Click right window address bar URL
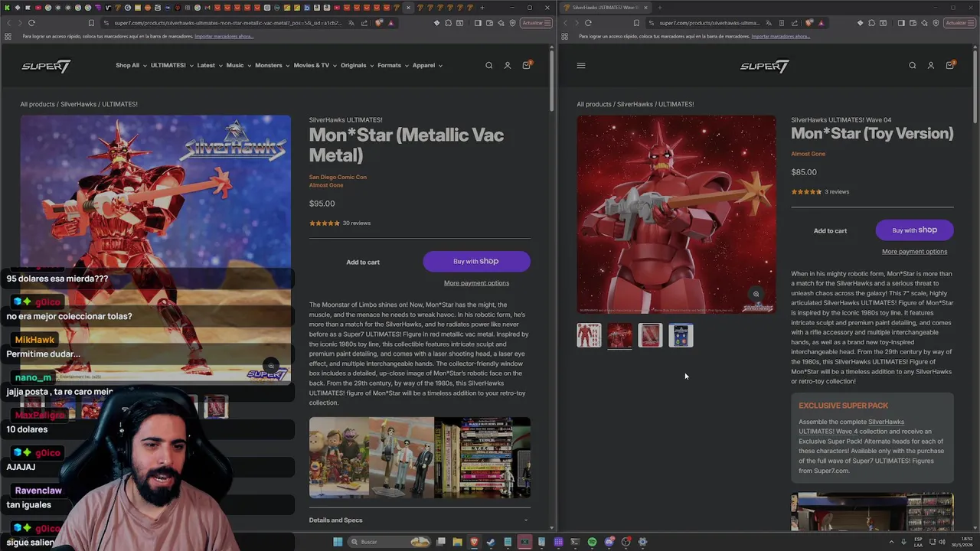This screenshot has width=980, height=551. coord(709,23)
